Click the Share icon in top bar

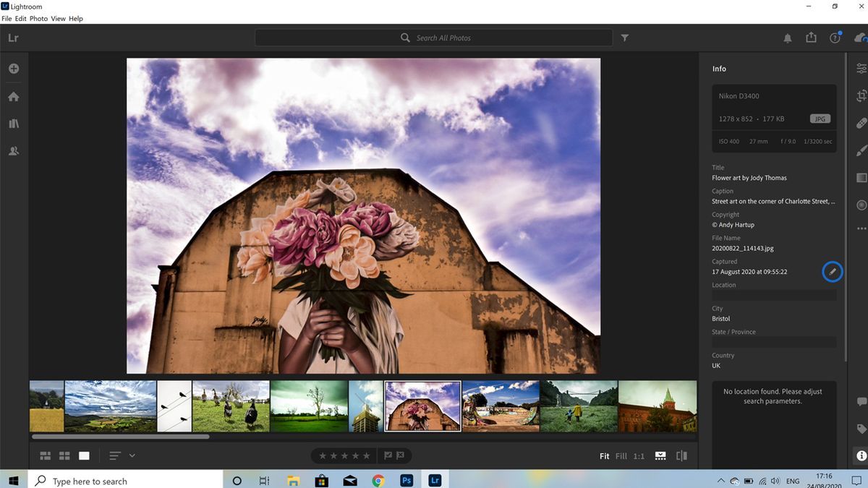(811, 38)
